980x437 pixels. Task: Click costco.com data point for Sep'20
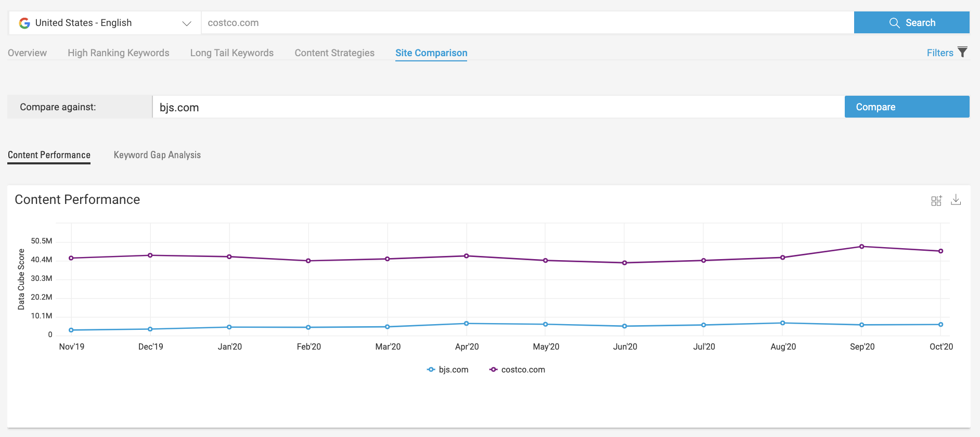pos(862,247)
